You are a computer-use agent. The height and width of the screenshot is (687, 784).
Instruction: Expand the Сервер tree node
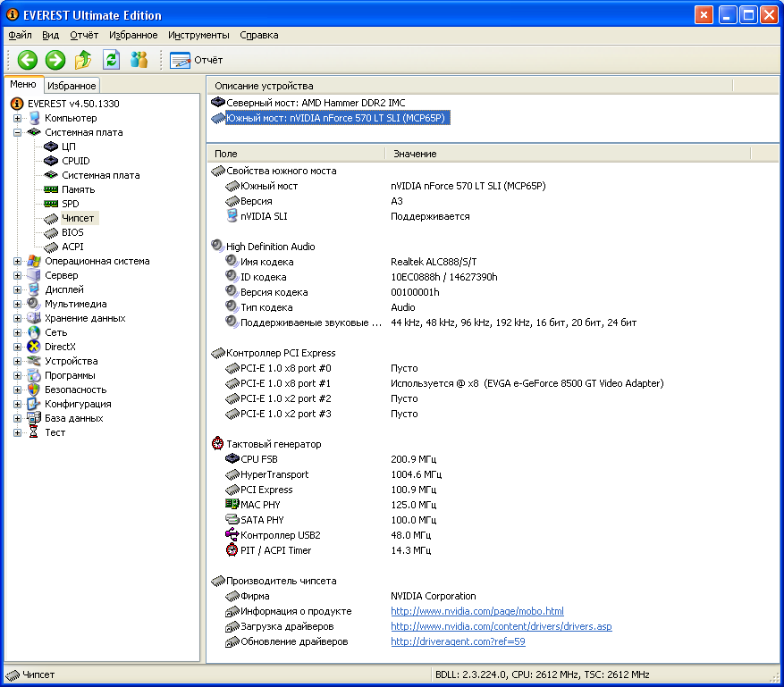pos(17,275)
